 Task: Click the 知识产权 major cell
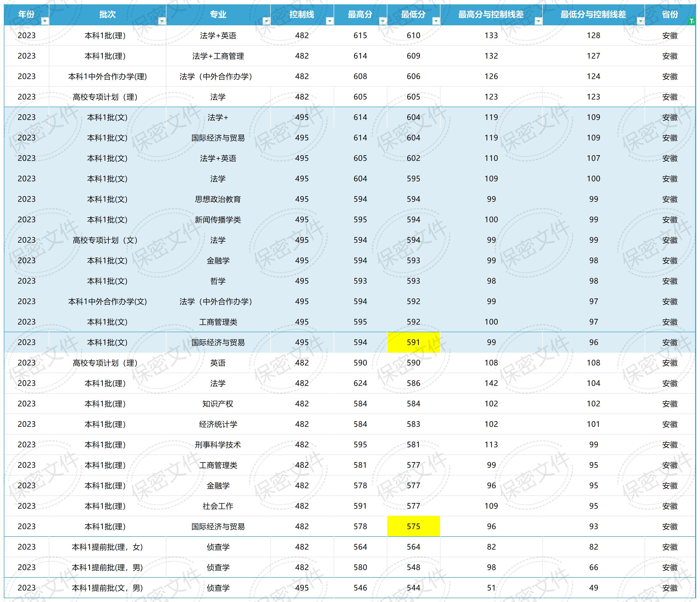coord(218,404)
